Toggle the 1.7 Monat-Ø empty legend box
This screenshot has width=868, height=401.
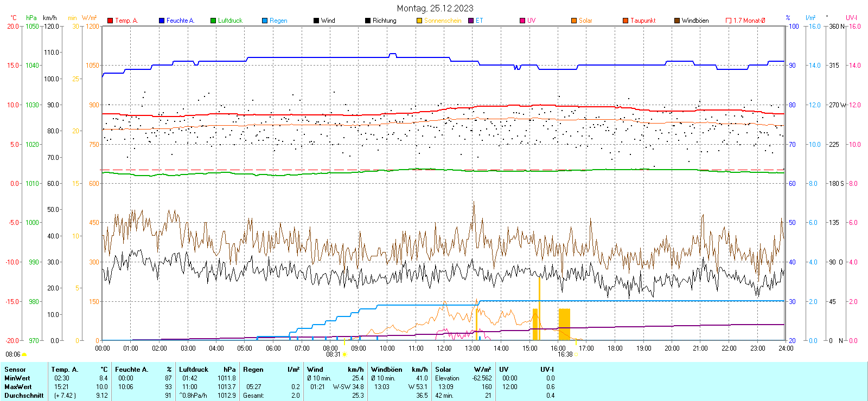click(729, 21)
